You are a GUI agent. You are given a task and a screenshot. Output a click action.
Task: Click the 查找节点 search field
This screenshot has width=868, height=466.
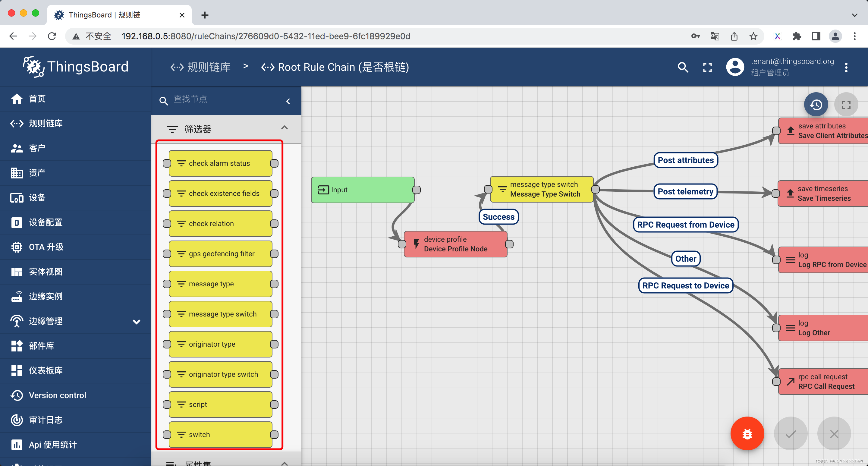225,99
